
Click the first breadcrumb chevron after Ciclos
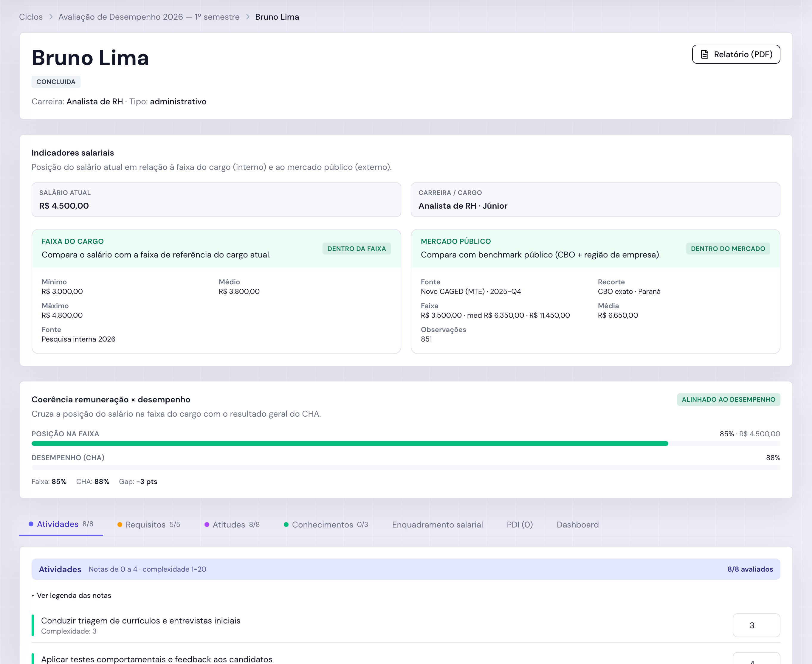point(51,17)
